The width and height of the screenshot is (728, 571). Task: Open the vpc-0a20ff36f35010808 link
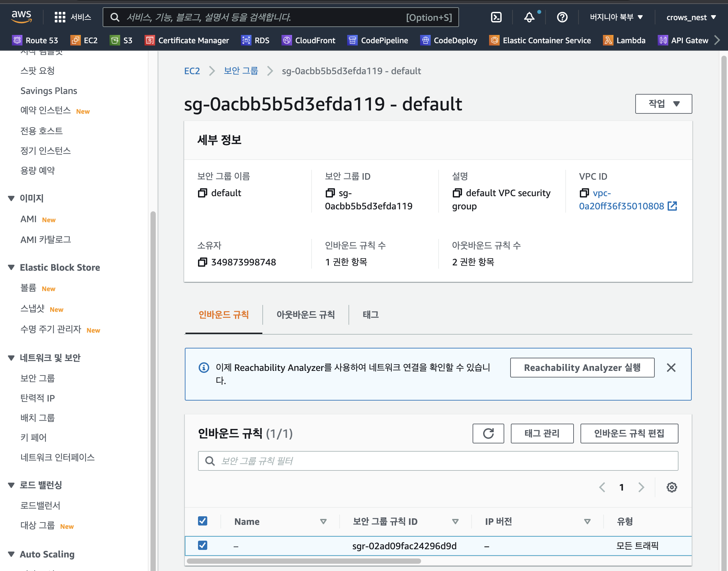click(621, 206)
